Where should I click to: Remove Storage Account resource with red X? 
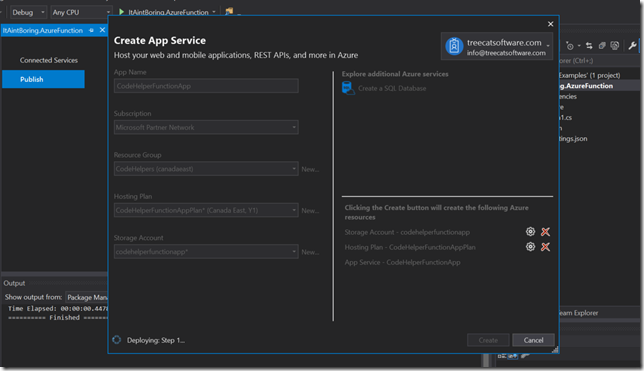click(545, 232)
